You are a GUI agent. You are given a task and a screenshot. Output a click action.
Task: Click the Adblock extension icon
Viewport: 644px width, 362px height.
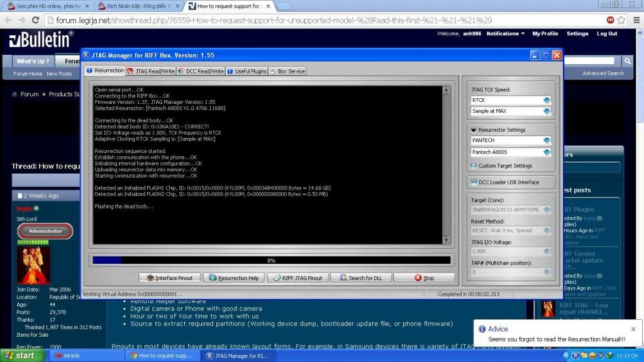(x=611, y=20)
